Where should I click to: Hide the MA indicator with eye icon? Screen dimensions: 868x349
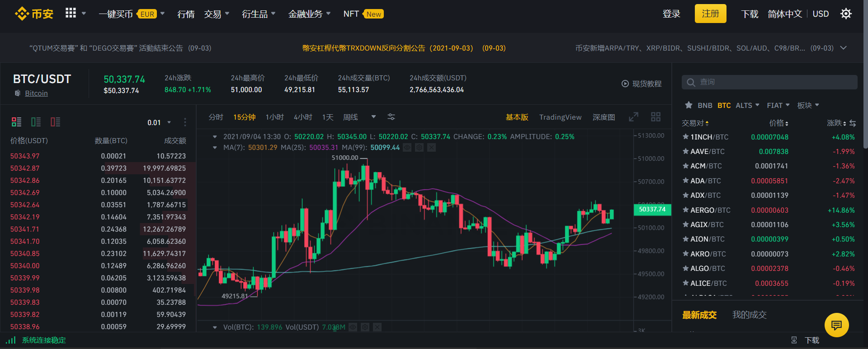(407, 148)
